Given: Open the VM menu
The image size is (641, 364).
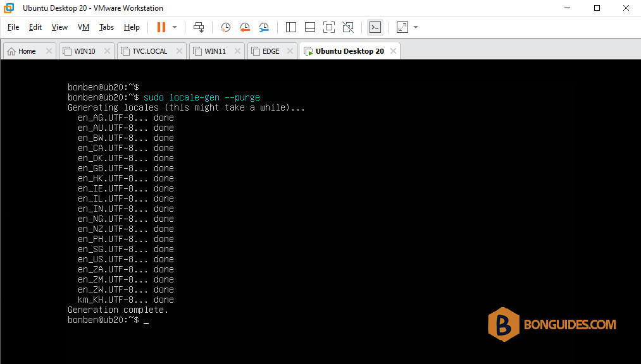Looking at the screenshot, I should pos(84,27).
